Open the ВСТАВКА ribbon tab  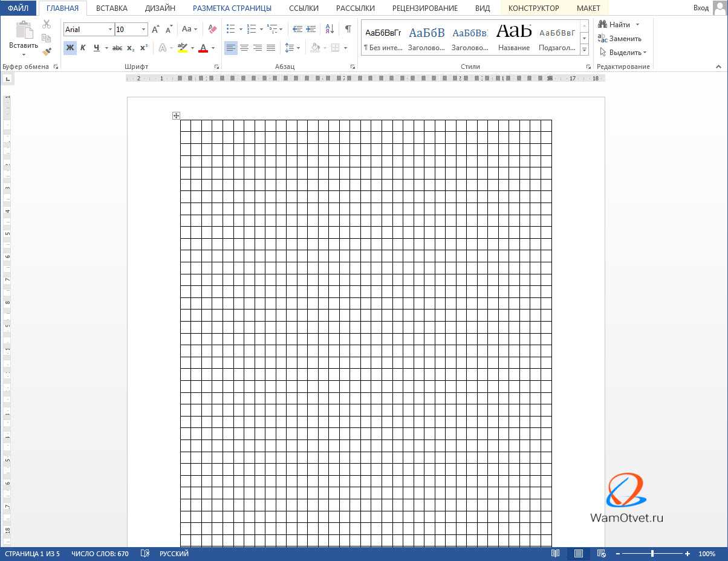coord(111,8)
